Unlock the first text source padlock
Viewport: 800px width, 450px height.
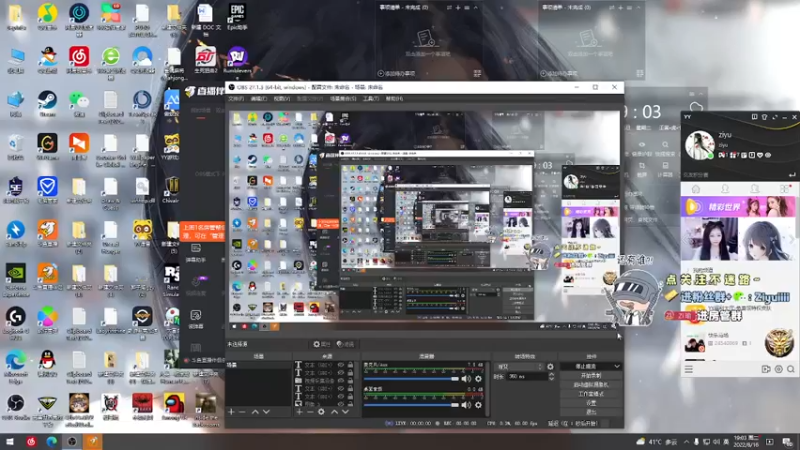(x=351, y=365)
